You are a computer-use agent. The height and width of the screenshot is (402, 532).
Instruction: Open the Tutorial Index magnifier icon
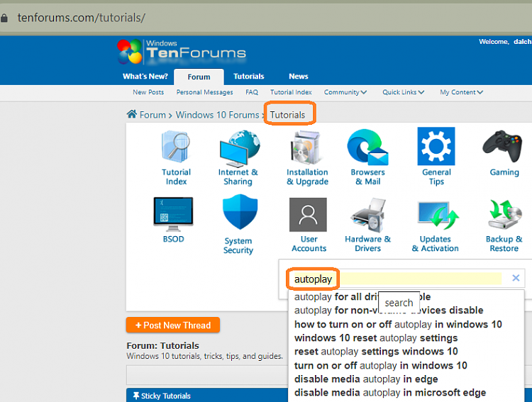pos(176,147)
